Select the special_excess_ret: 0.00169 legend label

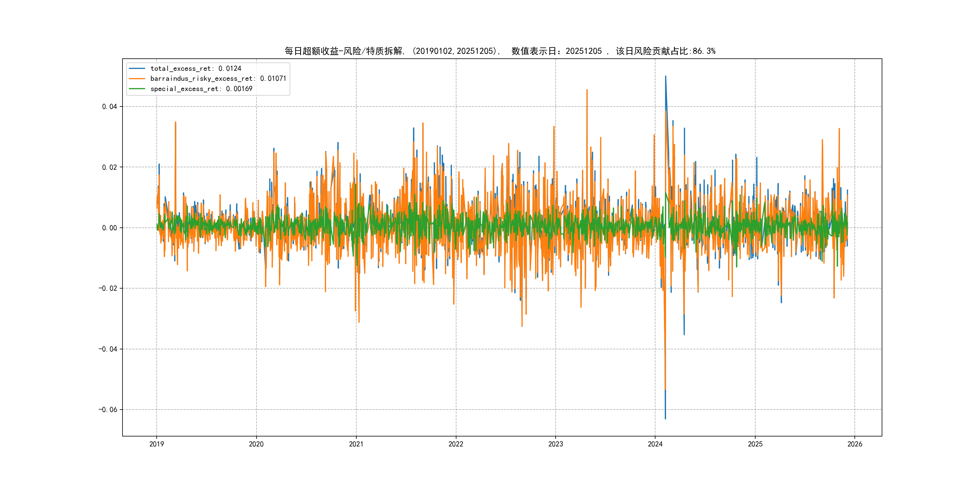(201, 89)
